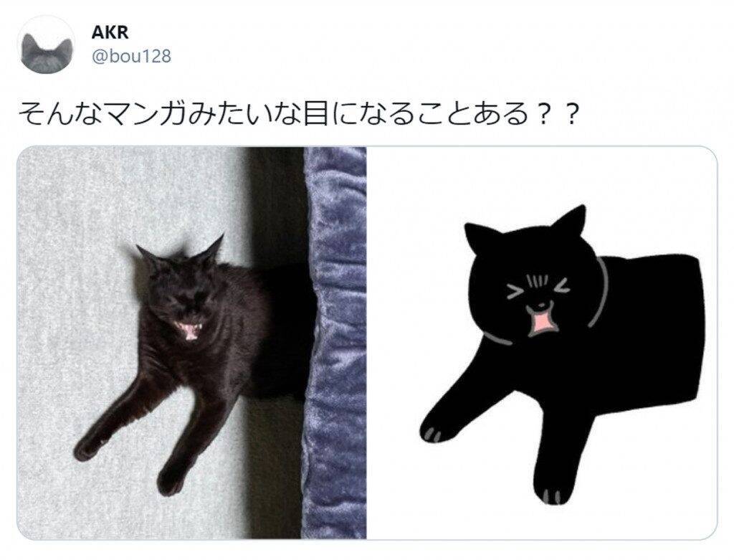The image size is (734, 560).
Task: Click the real cat's open pink mouth
Action: pos(189,329)
